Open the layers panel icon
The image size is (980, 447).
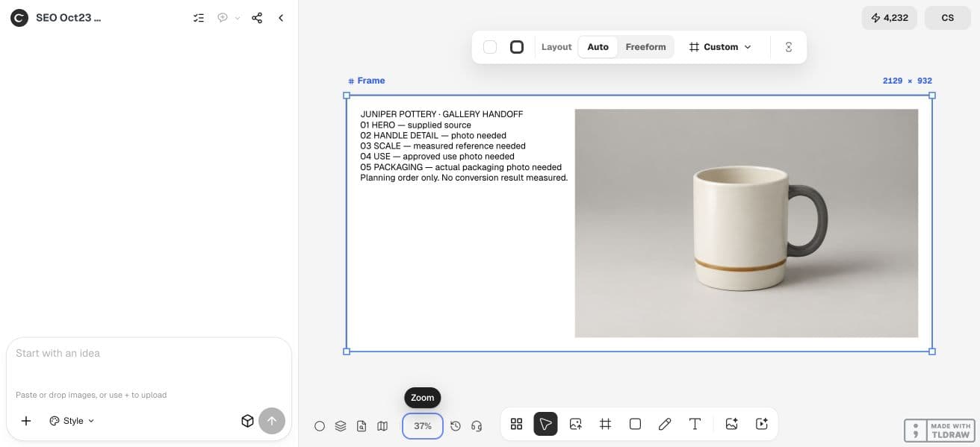[341, 426]
